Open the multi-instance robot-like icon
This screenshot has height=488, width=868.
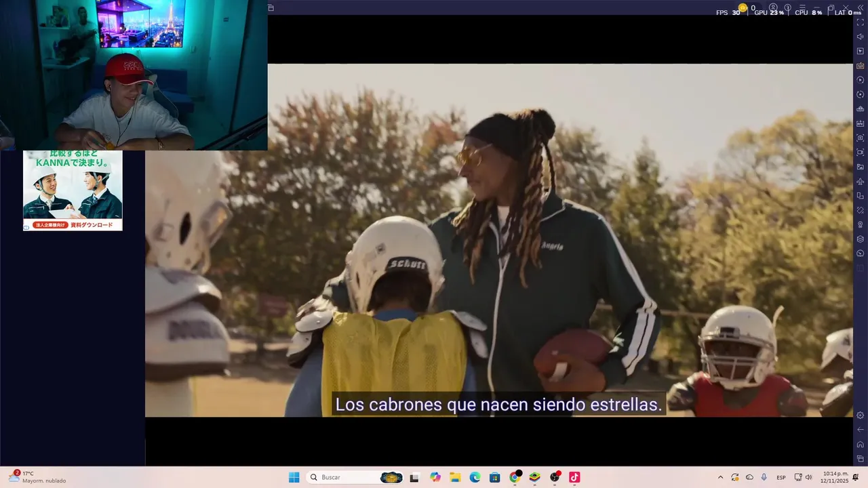click(x=861, y=109)
